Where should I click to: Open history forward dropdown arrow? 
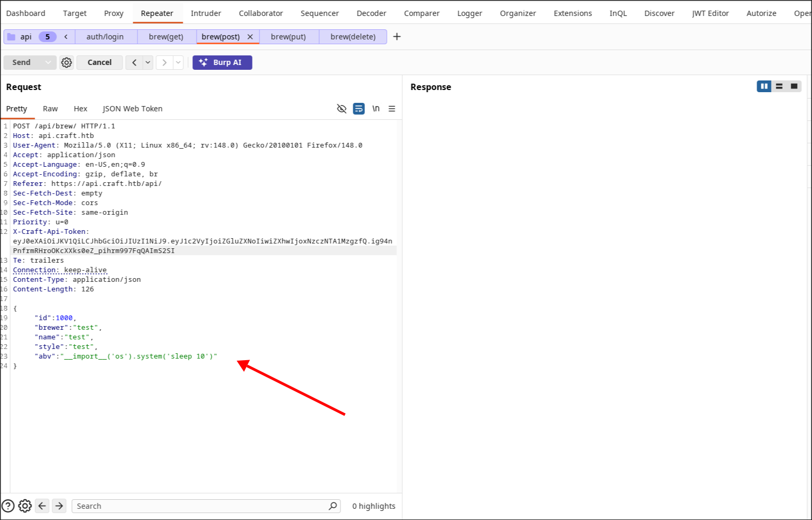(178, 62)
